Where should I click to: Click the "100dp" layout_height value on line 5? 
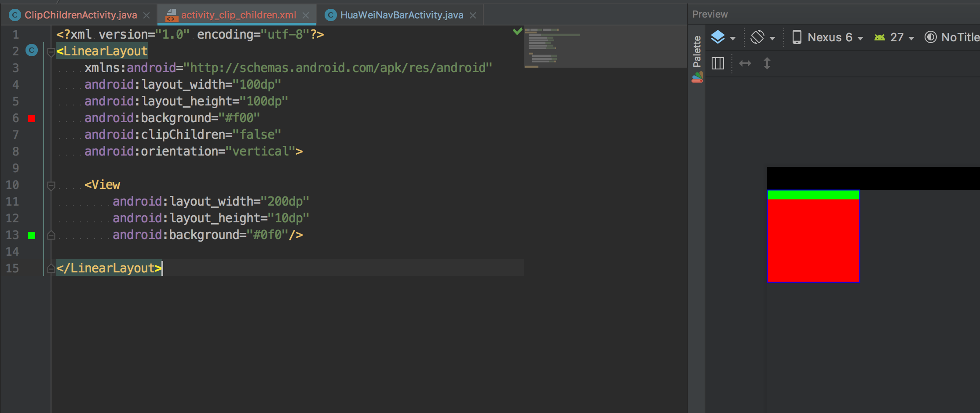point(264,101)
